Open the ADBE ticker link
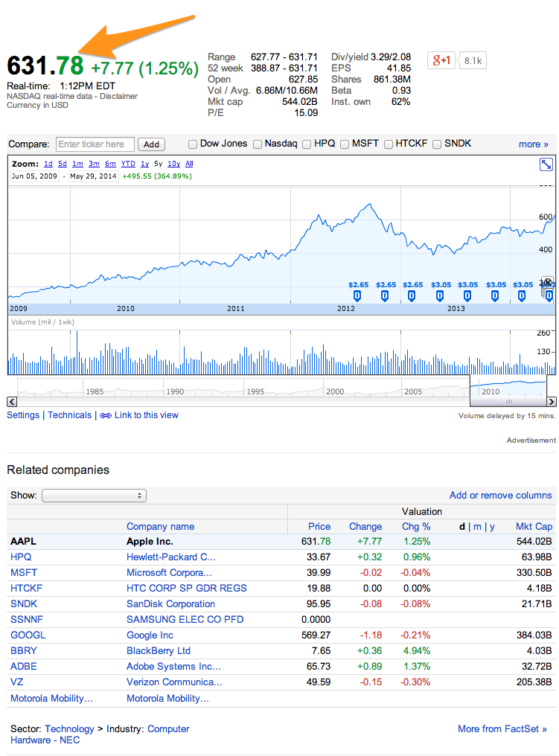559x756 pixels. point(24,666)
